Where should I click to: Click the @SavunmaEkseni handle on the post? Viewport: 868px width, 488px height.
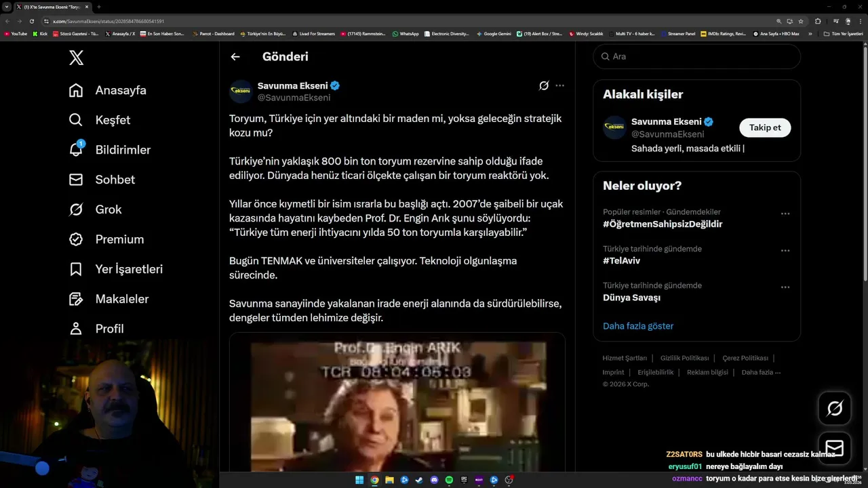click(x=294, y=98)
